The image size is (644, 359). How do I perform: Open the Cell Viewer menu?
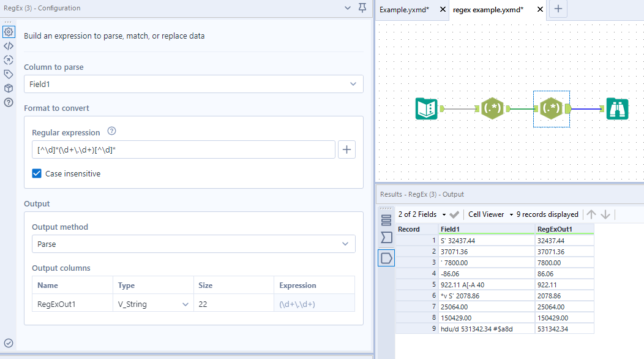click(x=490, y=214)
